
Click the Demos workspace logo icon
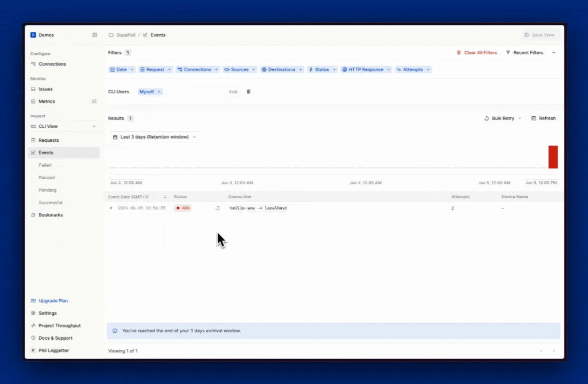33,35
